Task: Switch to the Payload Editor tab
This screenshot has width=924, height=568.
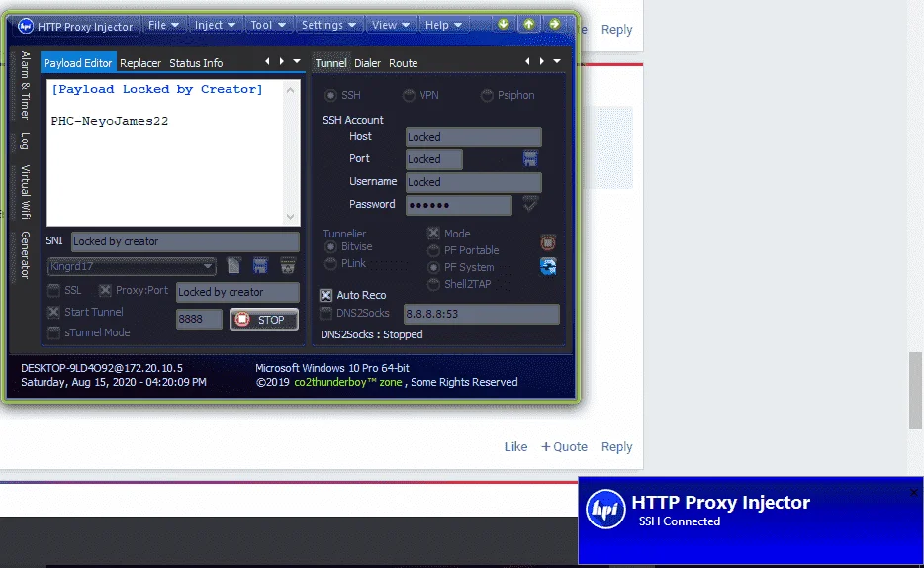Action: [x=78, y=63]
